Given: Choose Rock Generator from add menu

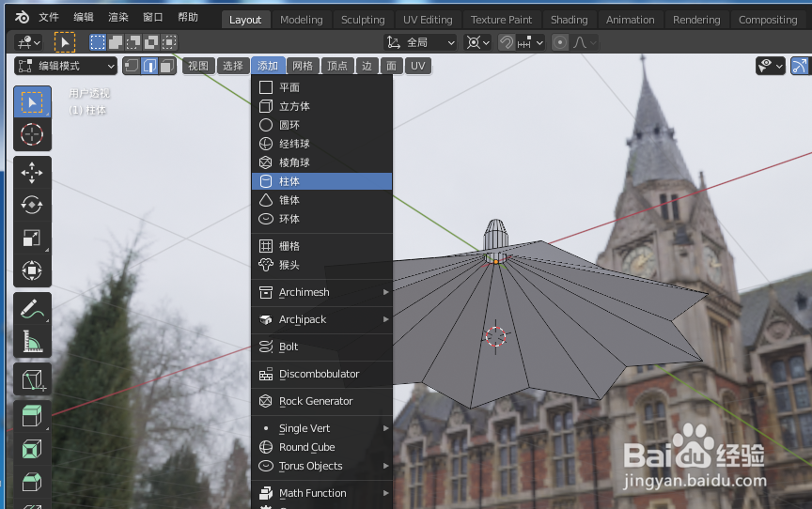Looking at the screenshot, I should click(x=321, y=401).
